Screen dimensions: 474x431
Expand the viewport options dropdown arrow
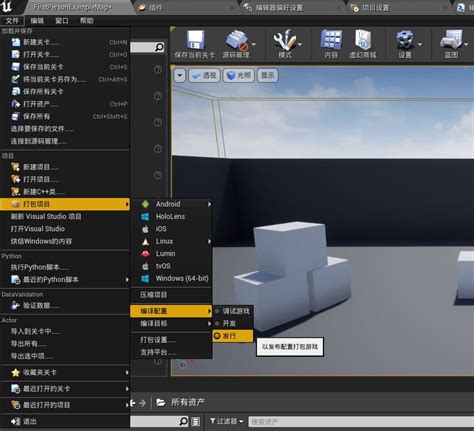click(x=180, y=75)
